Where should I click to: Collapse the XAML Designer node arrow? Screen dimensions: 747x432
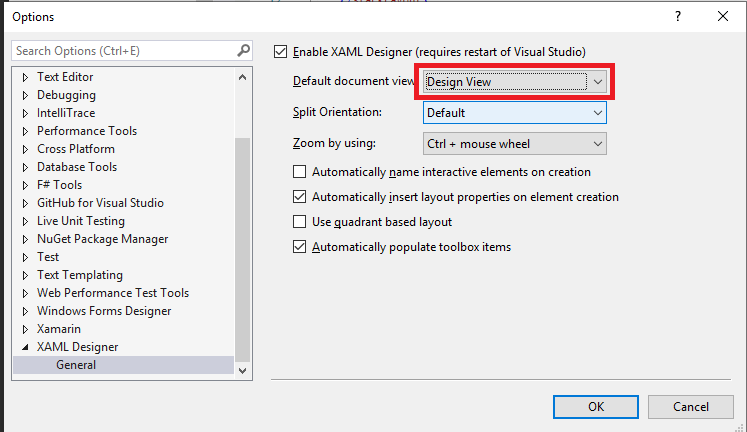[x=25, y=347]
